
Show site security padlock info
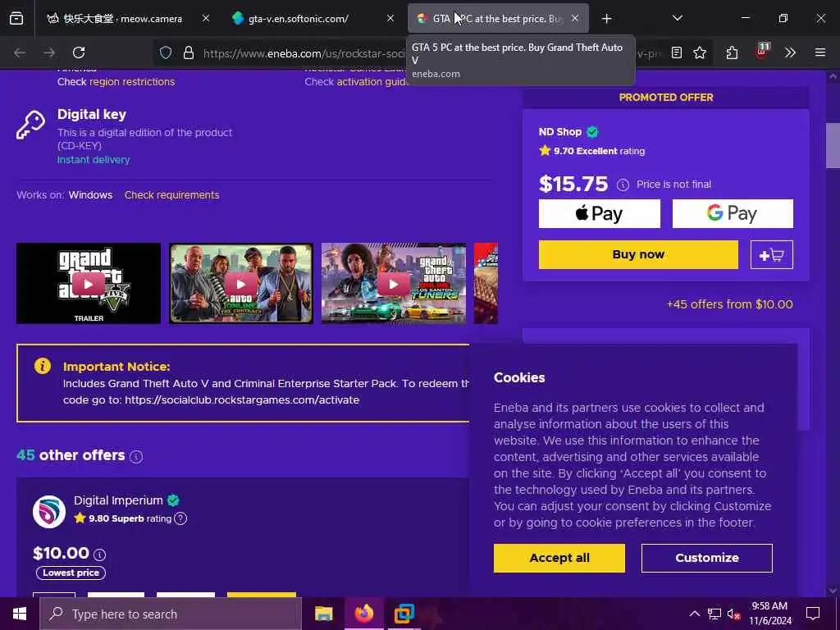click(x=188, y=52)
